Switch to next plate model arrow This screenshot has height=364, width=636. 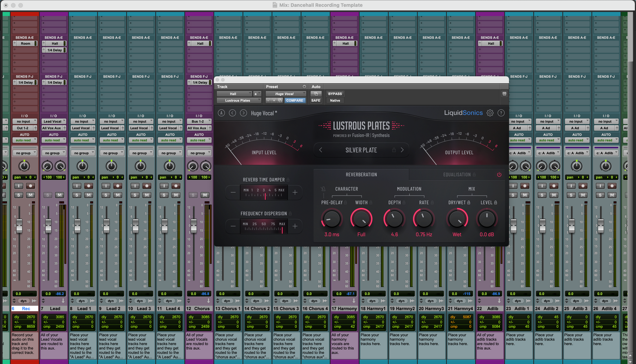402,150
